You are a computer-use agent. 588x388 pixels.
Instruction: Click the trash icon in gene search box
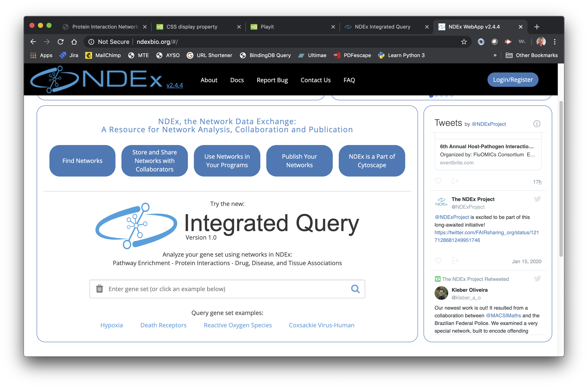pos(99,289)
